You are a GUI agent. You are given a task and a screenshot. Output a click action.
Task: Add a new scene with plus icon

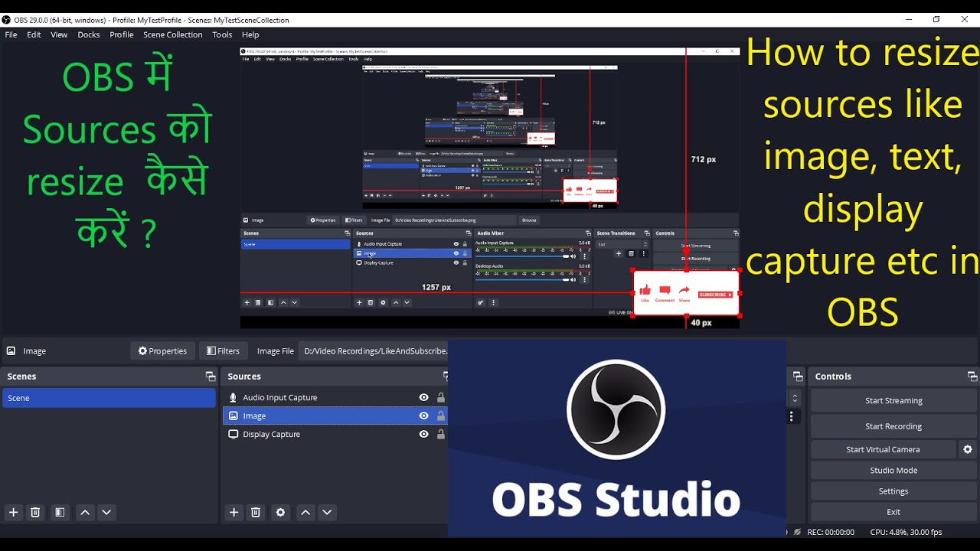(13, 512)
